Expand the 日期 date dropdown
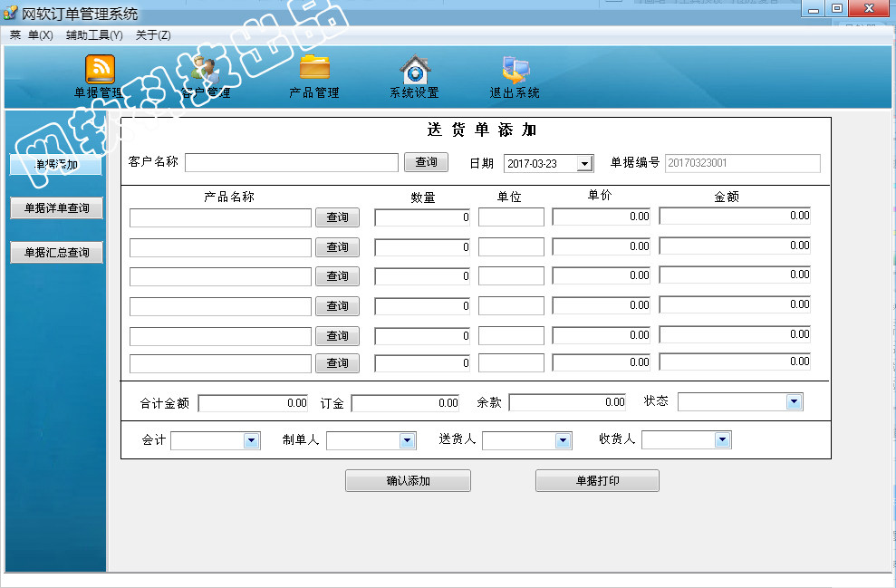Image resolution: width=896 pixels, height=588 pixels. 584,164
